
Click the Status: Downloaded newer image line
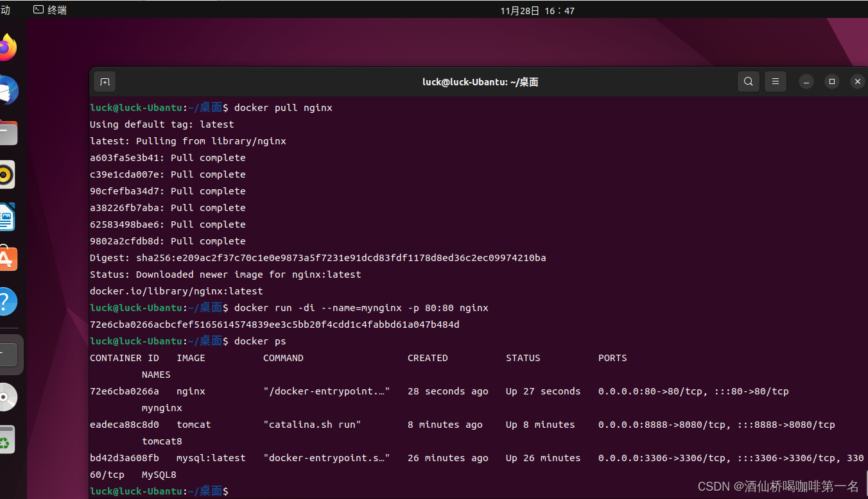click(225, 275)
